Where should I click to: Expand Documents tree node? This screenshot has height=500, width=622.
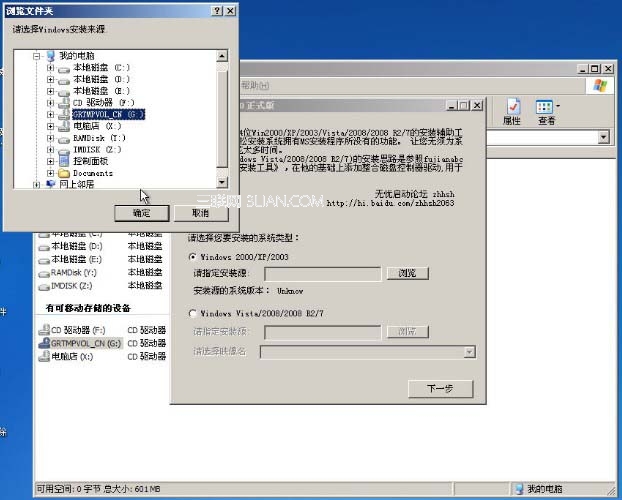[x=50, y=173]
